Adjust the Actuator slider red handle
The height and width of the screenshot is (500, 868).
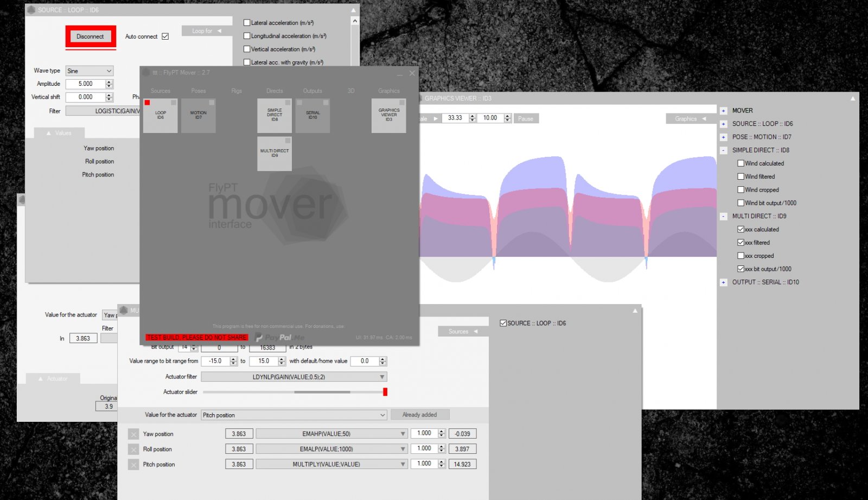click(x=385, y=392)
